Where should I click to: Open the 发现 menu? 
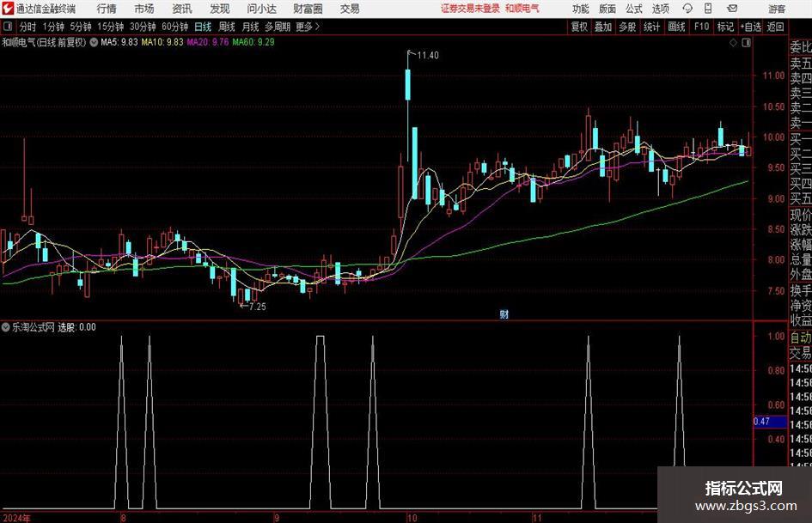click(x=220, y=9)
